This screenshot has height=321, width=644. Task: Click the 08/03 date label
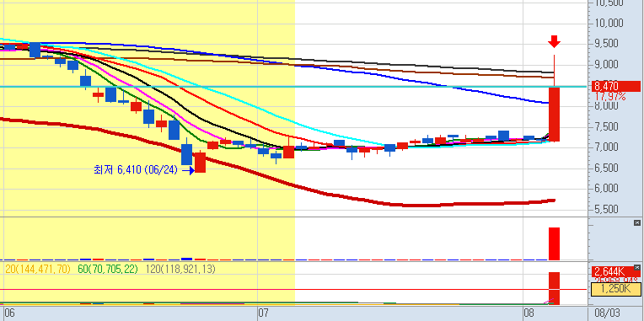[609, 314]
